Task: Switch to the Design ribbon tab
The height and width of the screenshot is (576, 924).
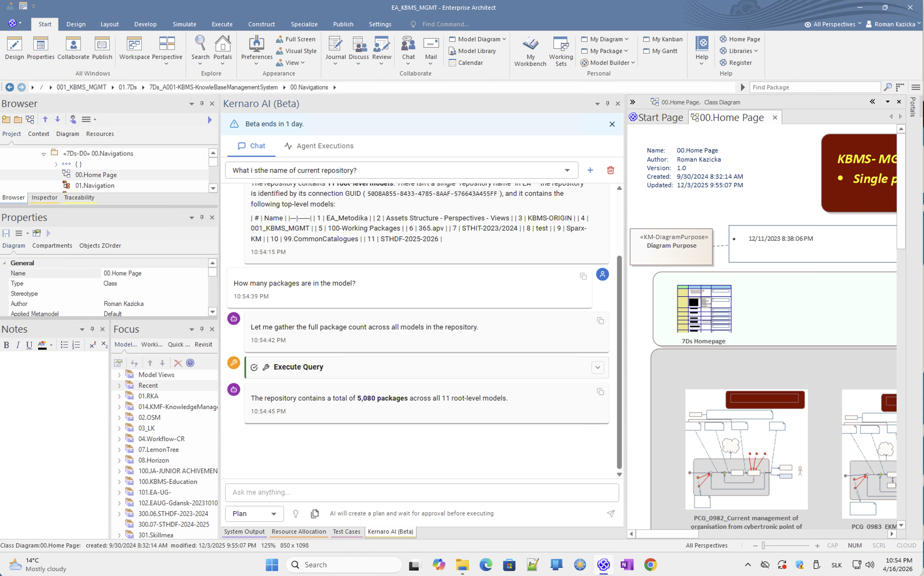Action: pos(76,24)
